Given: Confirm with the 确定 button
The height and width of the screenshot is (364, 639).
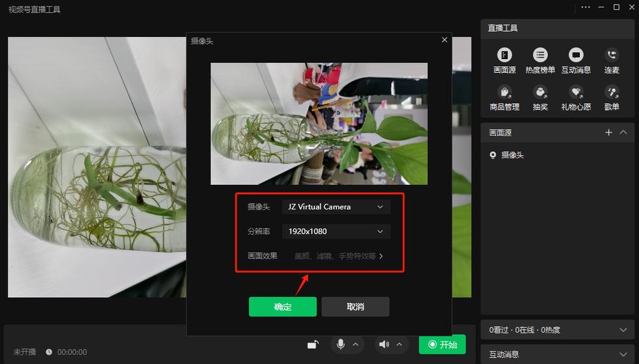Looking at the screenshot, I should pos(282,307).
